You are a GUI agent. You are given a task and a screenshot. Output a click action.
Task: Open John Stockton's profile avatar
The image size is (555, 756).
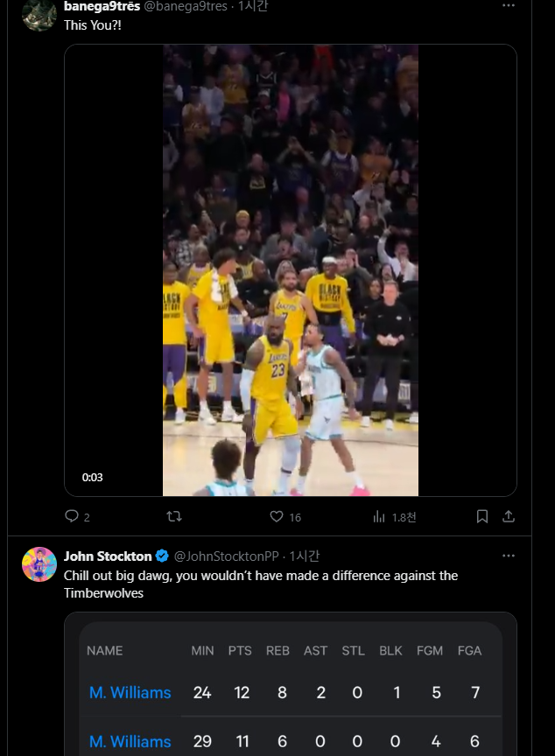pyautogui.click(x=39, y=564)
